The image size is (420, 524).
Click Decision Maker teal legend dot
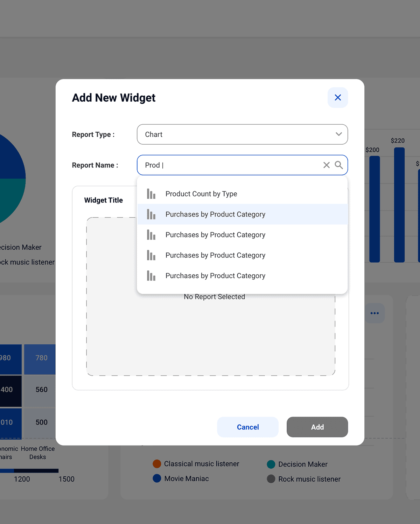click(x=271, y=464)
